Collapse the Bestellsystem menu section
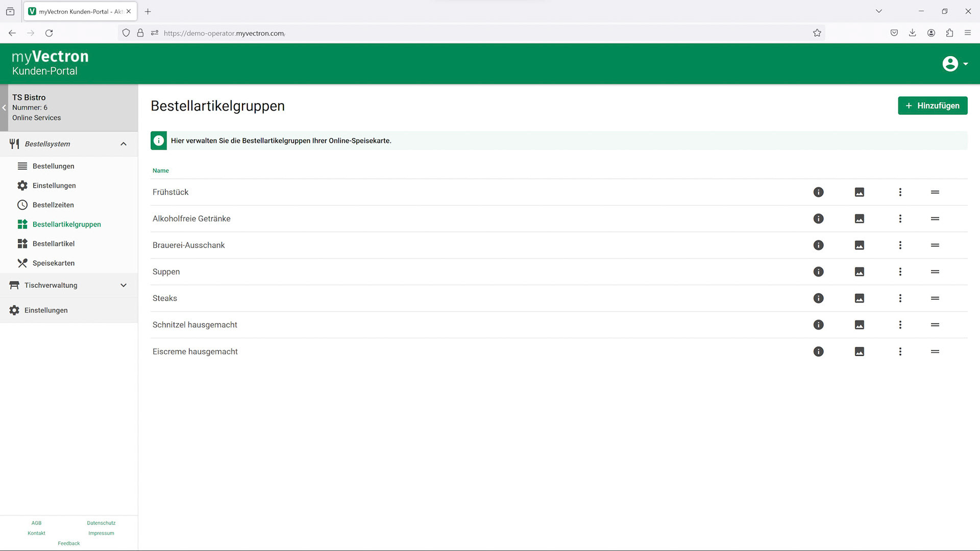 [123, 144]
